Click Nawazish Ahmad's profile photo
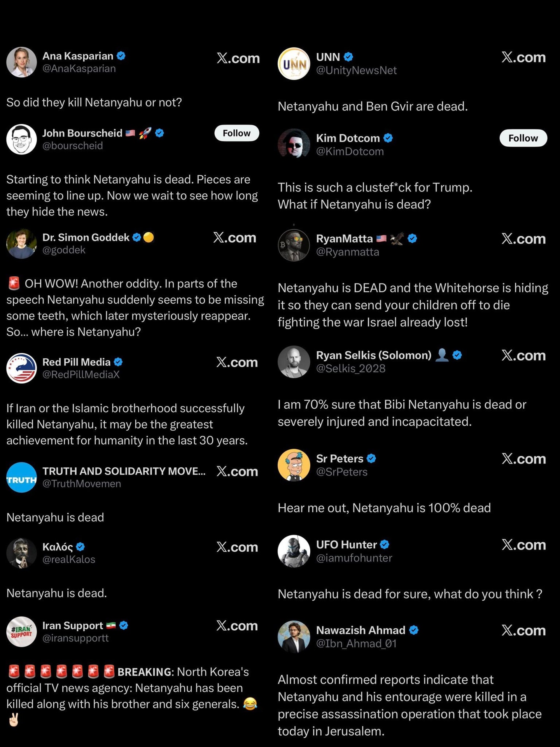The width and height of the screenshot is (560, 747). (x=294, y=637)
